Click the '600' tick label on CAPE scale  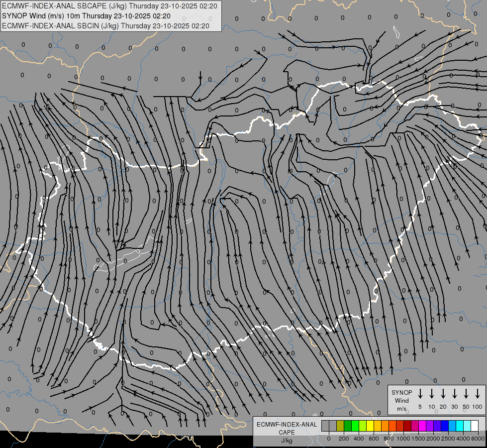(374, 439)
